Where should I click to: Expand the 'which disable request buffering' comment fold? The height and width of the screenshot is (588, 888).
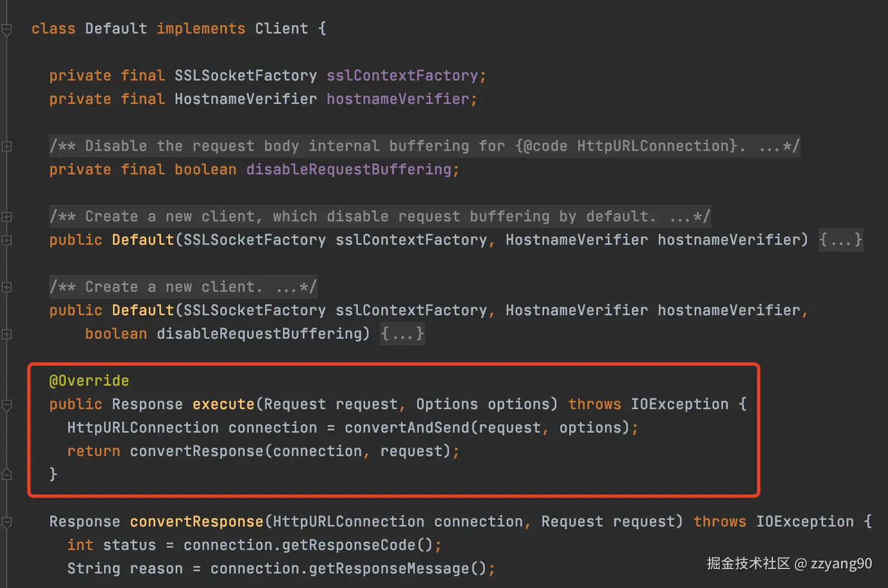(x=7, y=217)
